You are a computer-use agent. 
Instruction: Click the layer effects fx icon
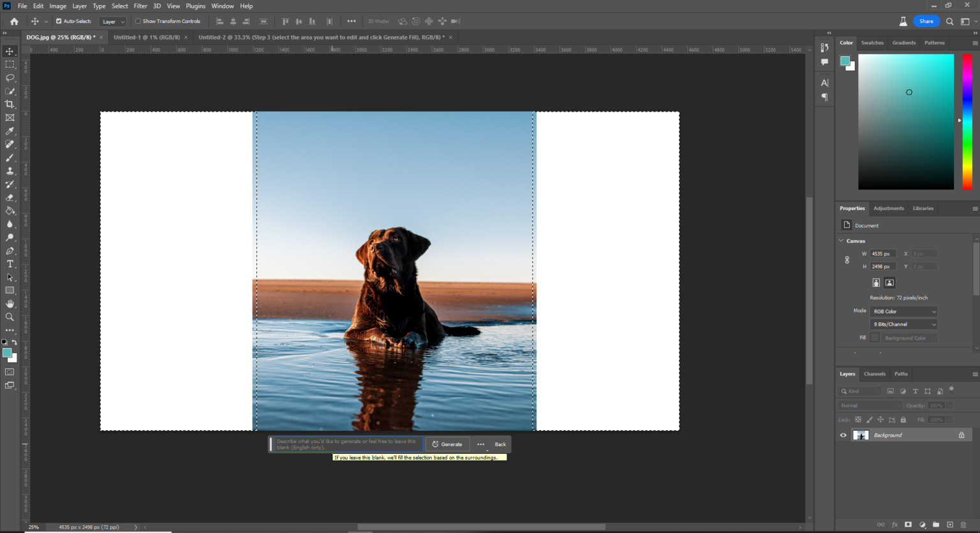pos(895,525)
